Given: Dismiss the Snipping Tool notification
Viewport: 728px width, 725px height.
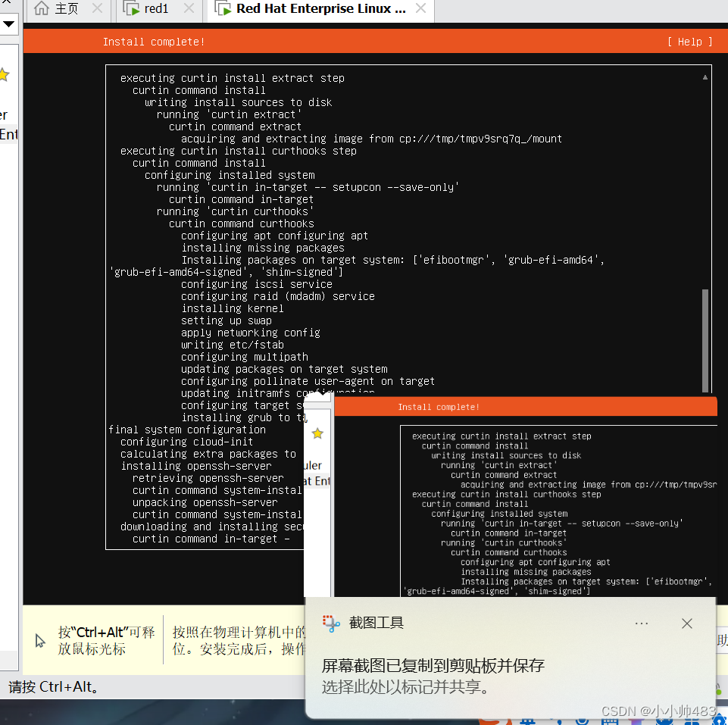Looking at the screenshot, I should 686,623.
